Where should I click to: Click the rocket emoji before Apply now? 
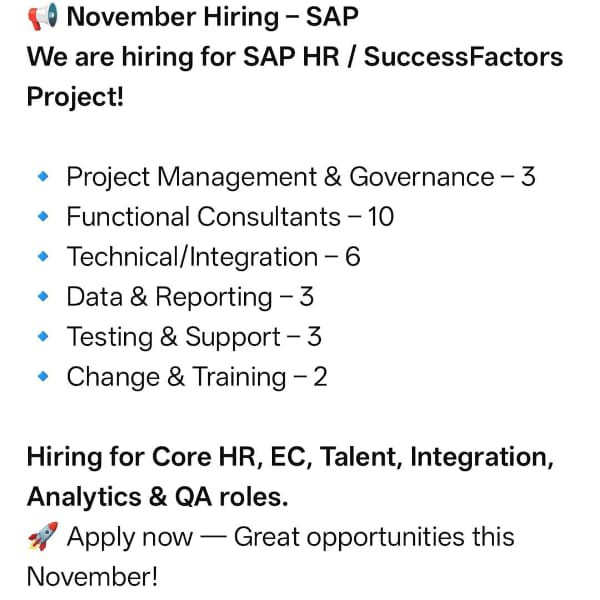tap(42, 537)
